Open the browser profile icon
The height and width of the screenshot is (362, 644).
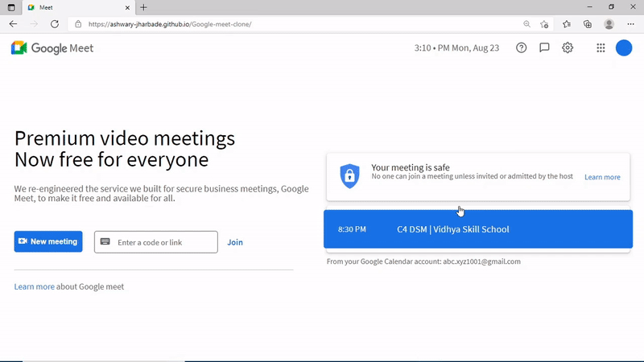click(609, 24)
